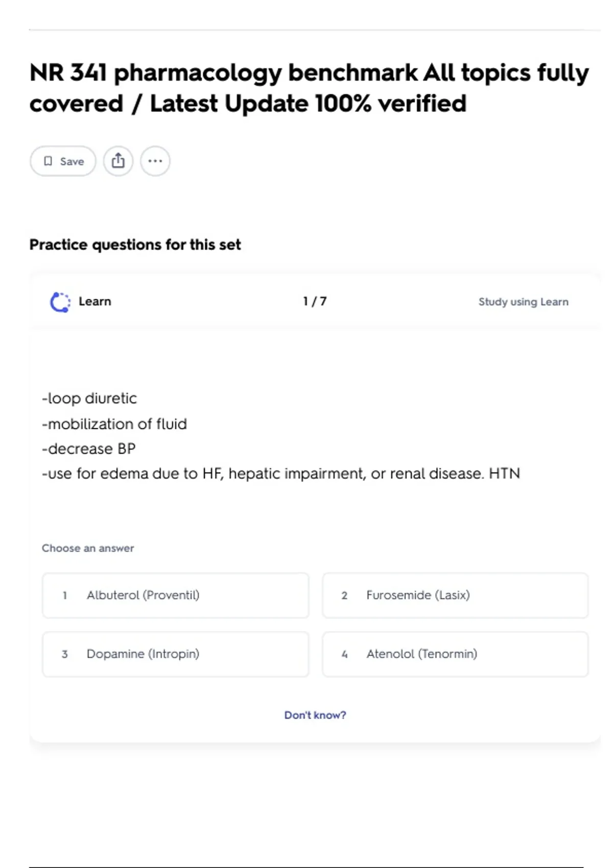Click the number 4 badge beside Atenolol

coord(344,654)
